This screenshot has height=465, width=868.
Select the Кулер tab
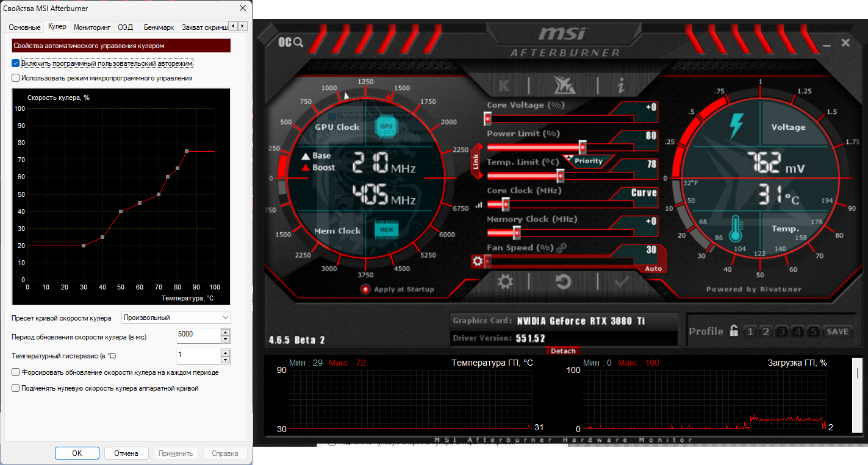click(x=57, y=26)
